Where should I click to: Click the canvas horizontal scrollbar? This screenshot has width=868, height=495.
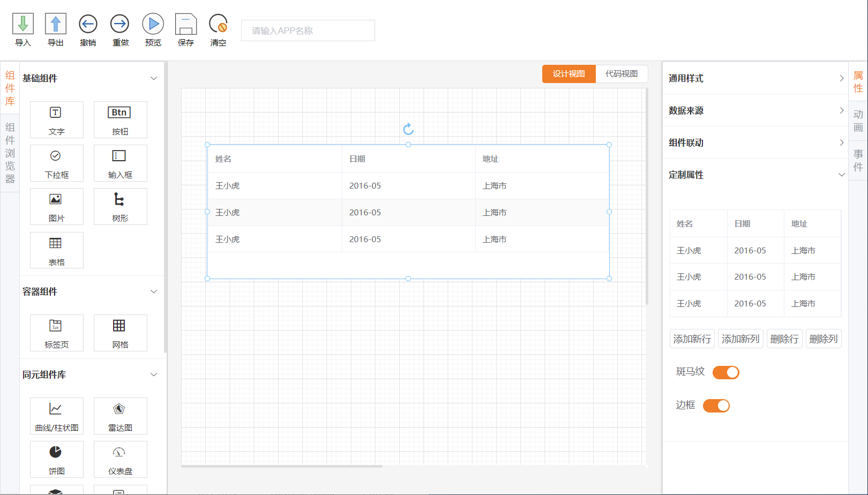(x=282, y=466)
